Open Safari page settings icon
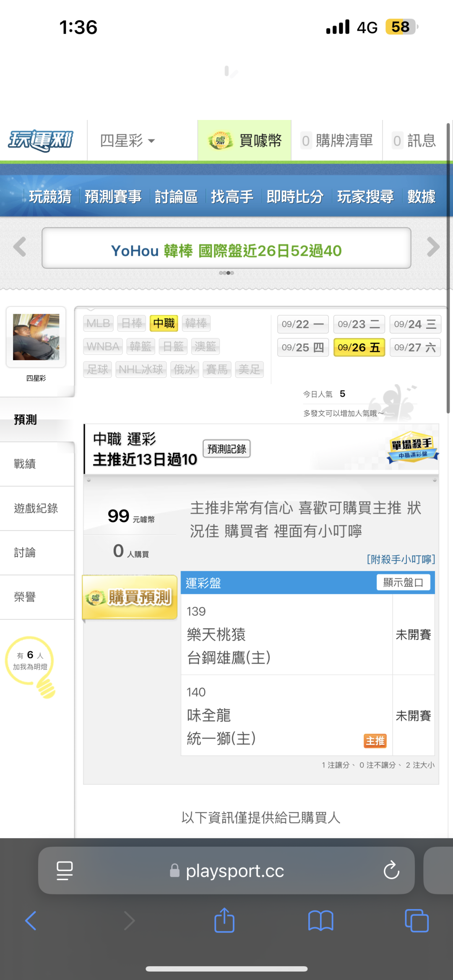This screenshot has width=453, height=980. pyautogui.click(x=65, y=871)
